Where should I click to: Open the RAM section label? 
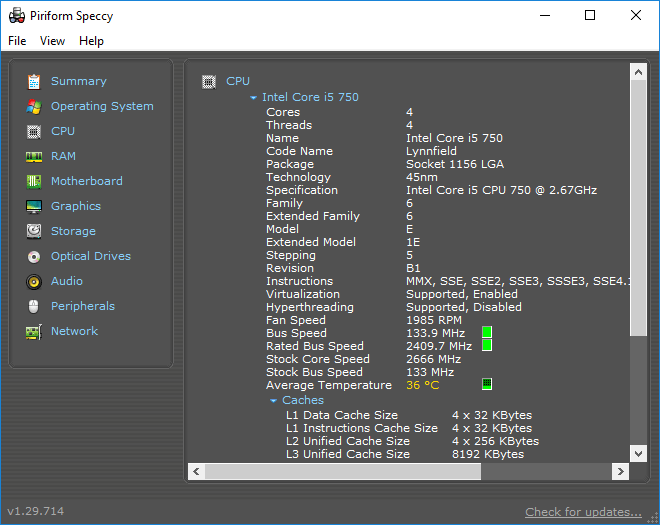tap(63, 156)
